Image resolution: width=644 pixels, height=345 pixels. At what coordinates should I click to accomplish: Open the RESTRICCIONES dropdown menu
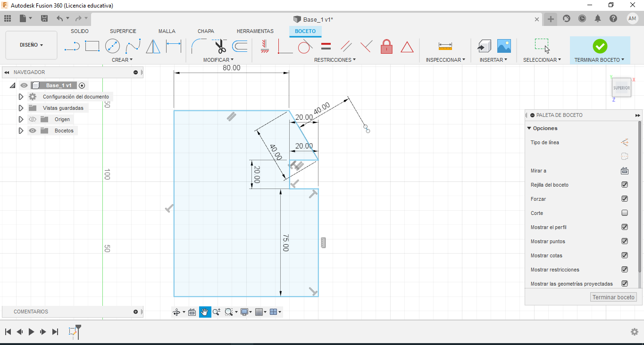pyautogui.click(x=335, y=60)
